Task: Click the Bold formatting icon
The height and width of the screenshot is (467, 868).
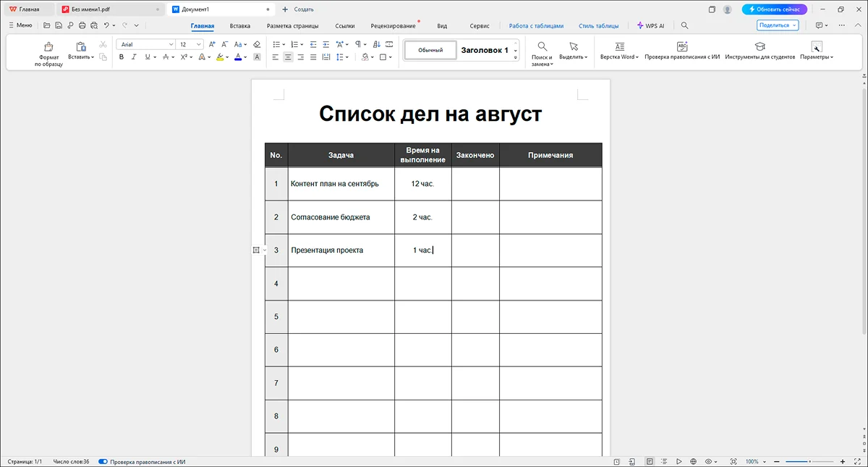Action: click(121, 56)
